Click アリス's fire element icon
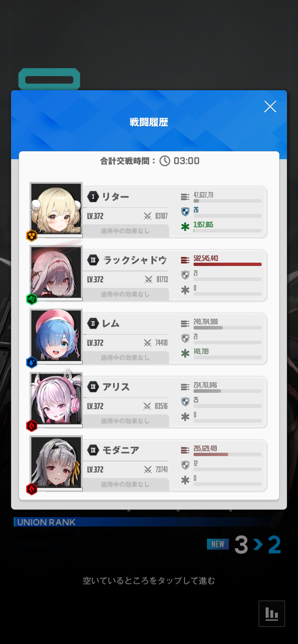298x644 pixels. pyautogui.click(x=32, y=425)
